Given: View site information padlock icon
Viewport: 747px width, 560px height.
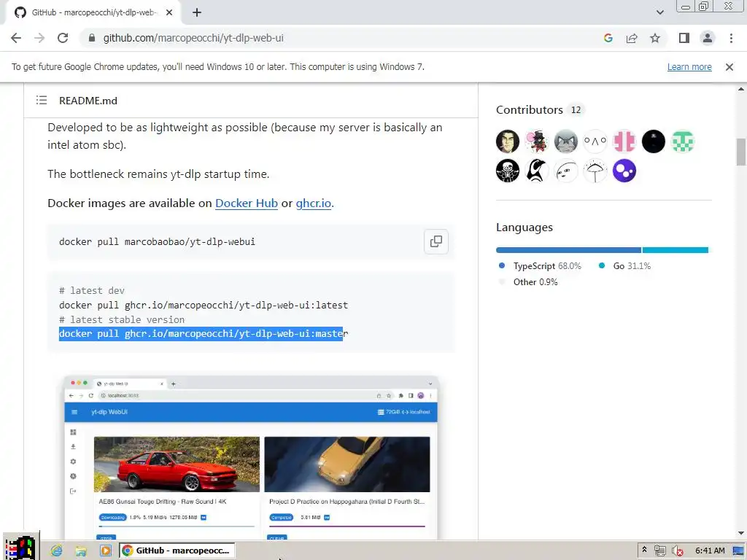Looking at the screenshot, I should 92,38.
